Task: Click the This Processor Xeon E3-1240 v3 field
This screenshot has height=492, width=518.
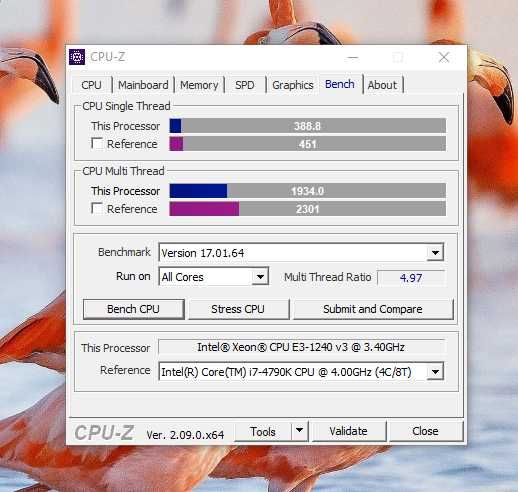Action: (301, 347)
